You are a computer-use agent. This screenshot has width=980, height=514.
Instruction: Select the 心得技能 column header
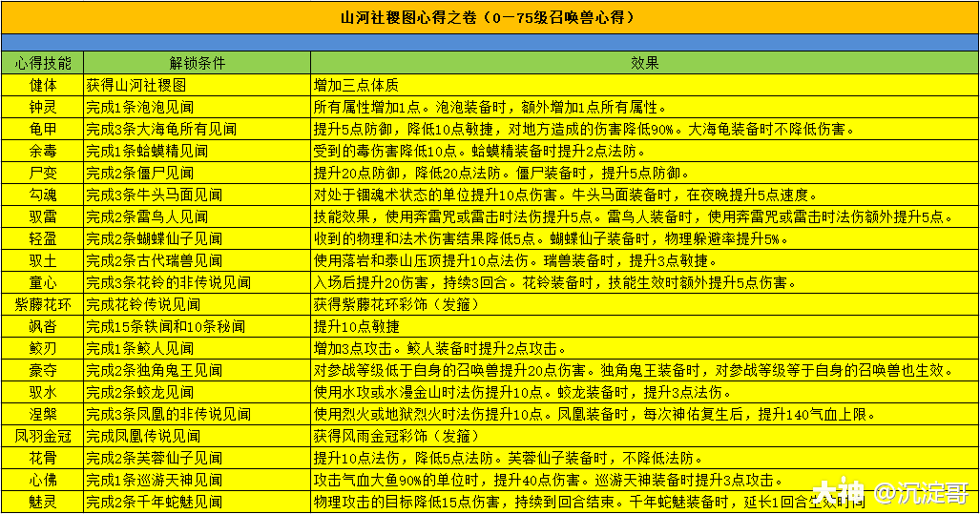point(43,63)
